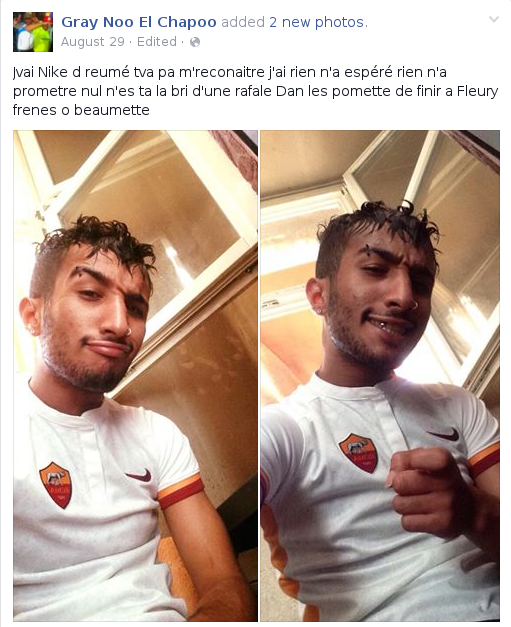Open the '2 new photos' album link

(316, 22)
